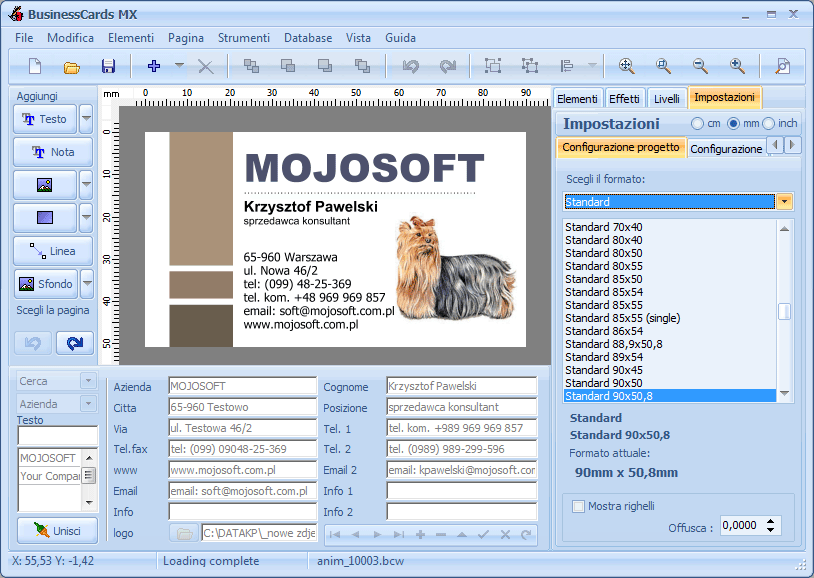The image size is (814, 578).
Task: Click the fourth layer order toolbar icon
Action: tap(362, 66)
